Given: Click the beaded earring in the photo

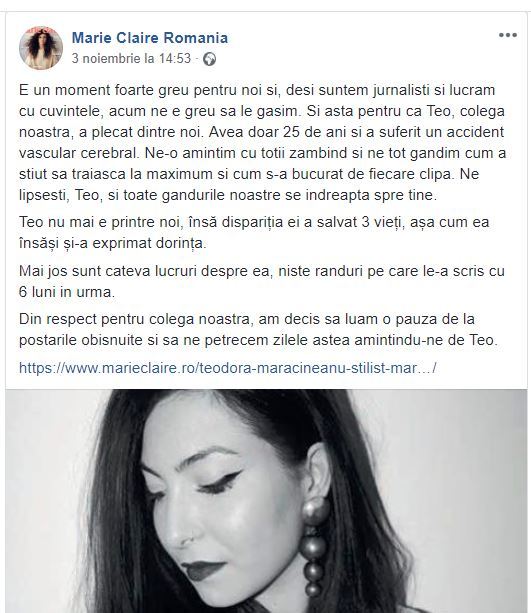Looking at the screenshot, I should click(315, 547).
